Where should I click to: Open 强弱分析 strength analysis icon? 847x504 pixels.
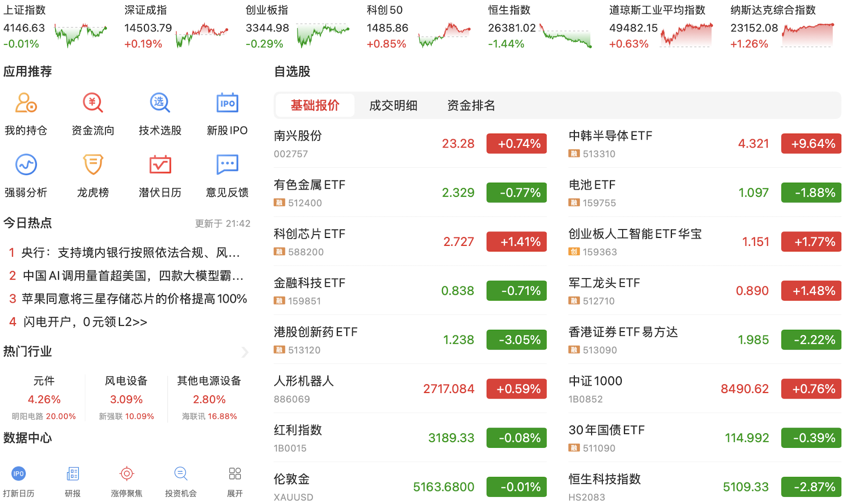coord(26,165)
